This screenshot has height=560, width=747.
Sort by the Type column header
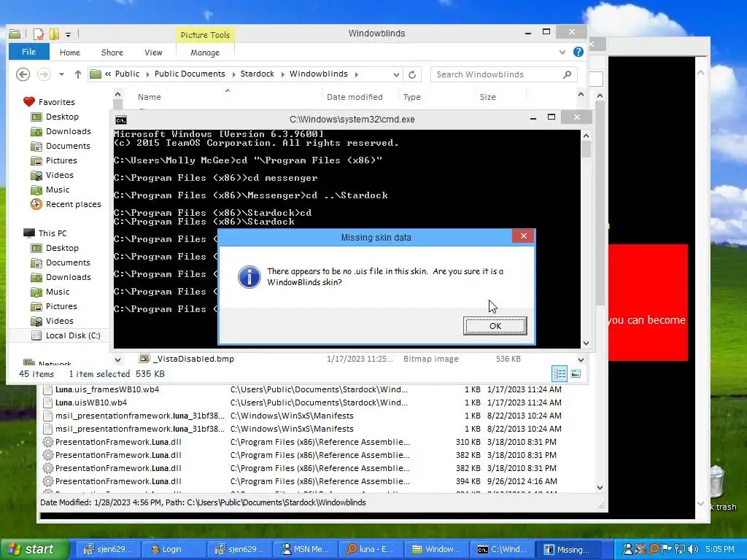click(x=411, y=97)
